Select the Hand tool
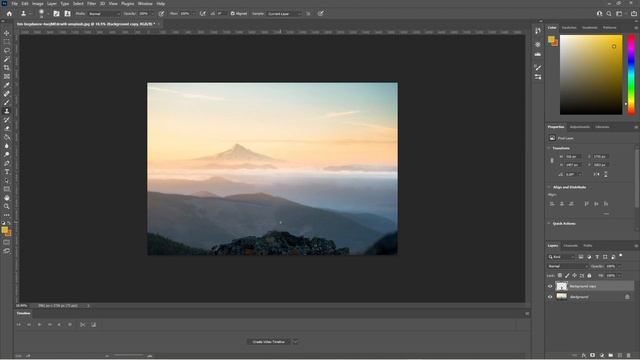This screenshot has height=360, width=640. tap(7, 198)
